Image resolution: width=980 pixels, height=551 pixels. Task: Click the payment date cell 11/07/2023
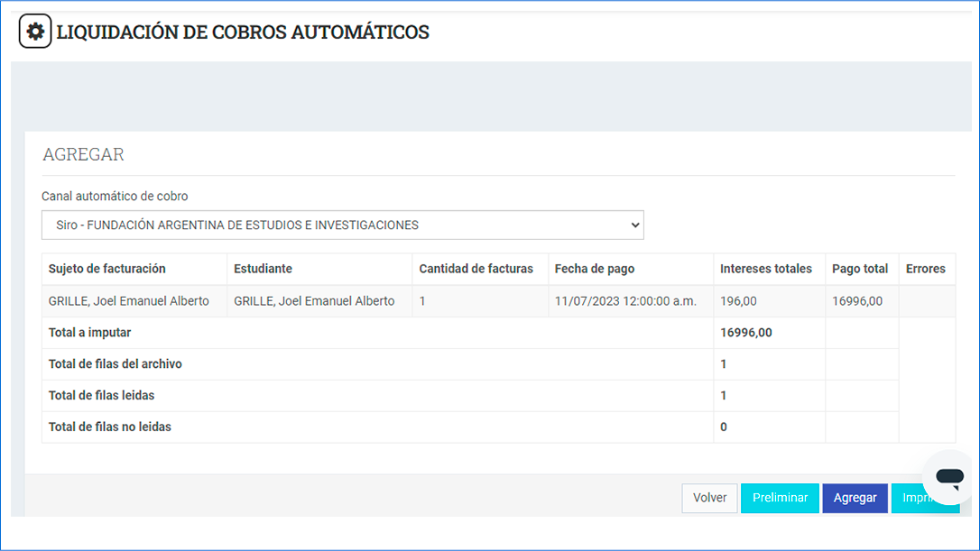tap(625, 301)
